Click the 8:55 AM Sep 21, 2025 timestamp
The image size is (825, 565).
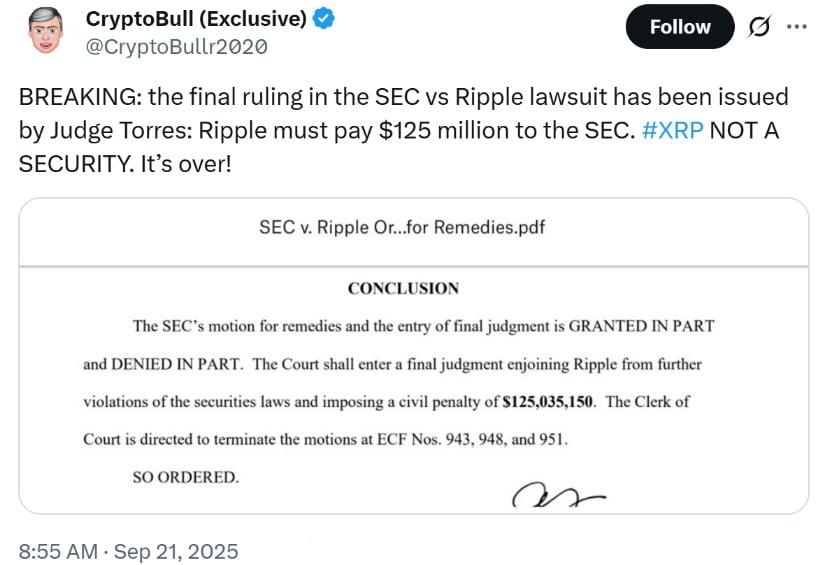[128, 551]
